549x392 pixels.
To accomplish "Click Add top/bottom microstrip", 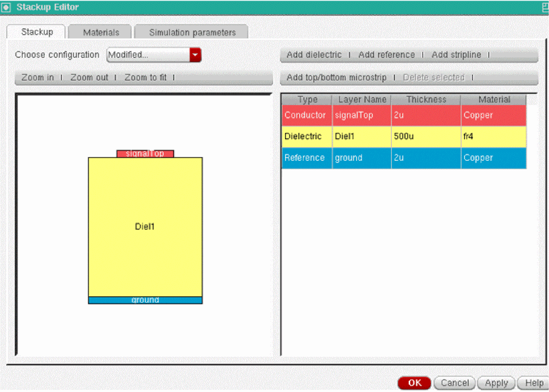I will tap(337, 77).
